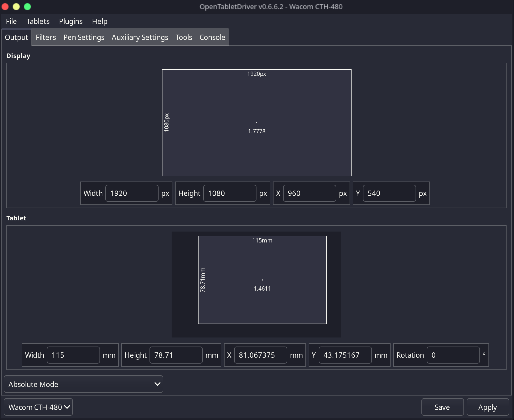Open the Tools tab
The height and width of the screenshot is (420, 514).
coord(184,37)
